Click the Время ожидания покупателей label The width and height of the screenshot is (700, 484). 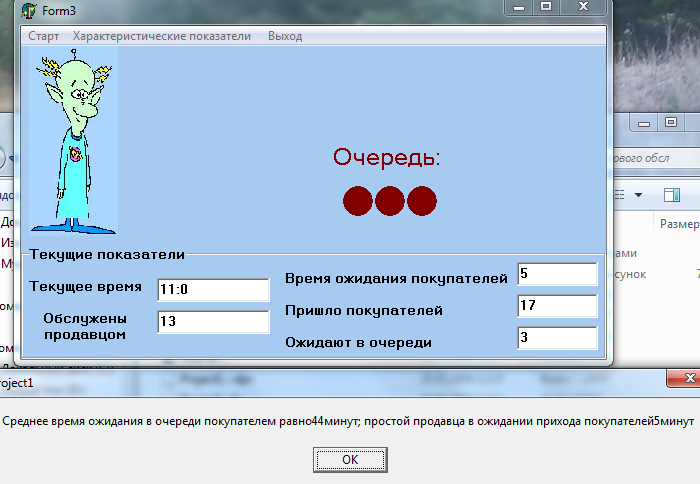coord(396,279)
